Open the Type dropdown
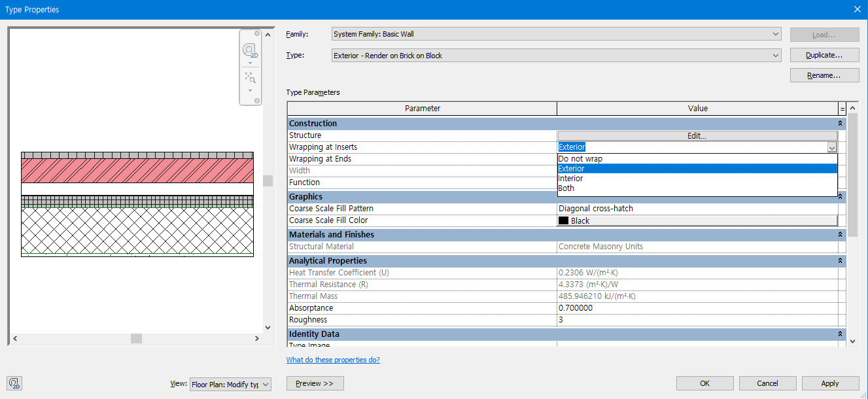 click(x=556, y=56)
